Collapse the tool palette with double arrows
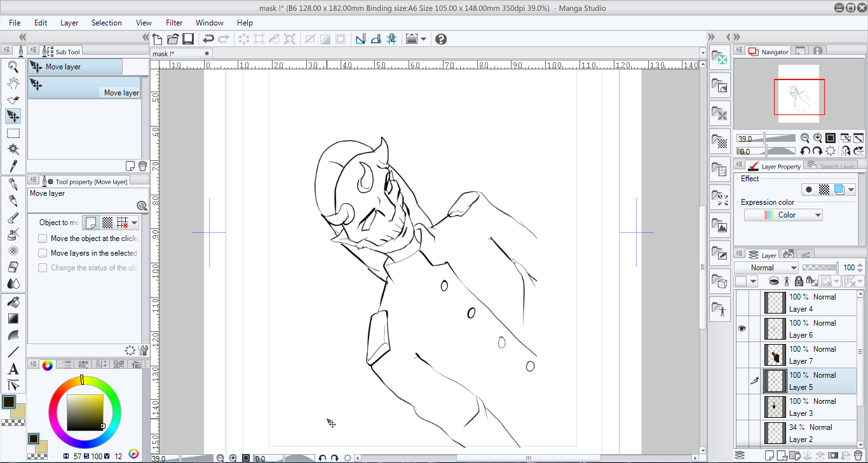Image resolution: width=868 pixels, height=463 pixels. click(x=23, y=37)
